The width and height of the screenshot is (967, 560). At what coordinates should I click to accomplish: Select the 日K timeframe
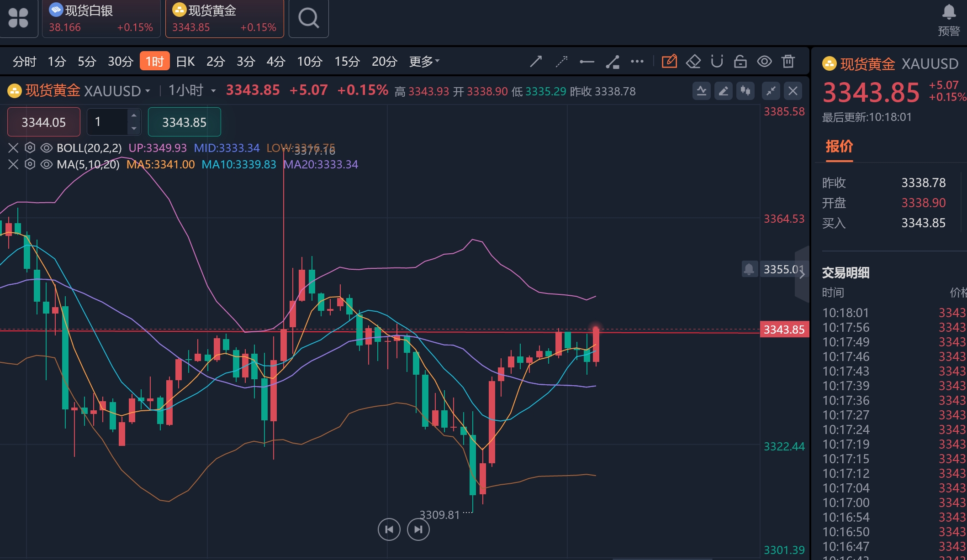pos(185,61)
